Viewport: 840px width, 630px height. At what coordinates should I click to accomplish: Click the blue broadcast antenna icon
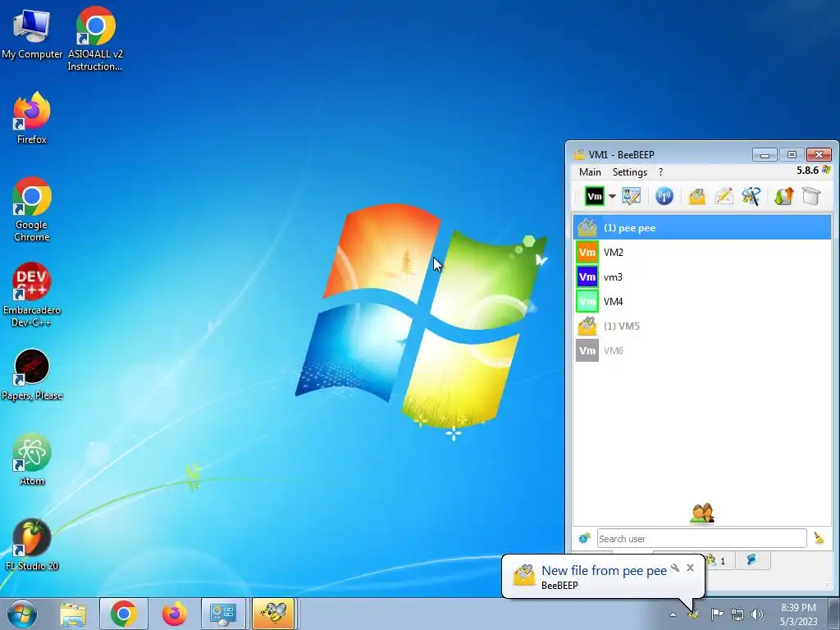tap(664, 196)
